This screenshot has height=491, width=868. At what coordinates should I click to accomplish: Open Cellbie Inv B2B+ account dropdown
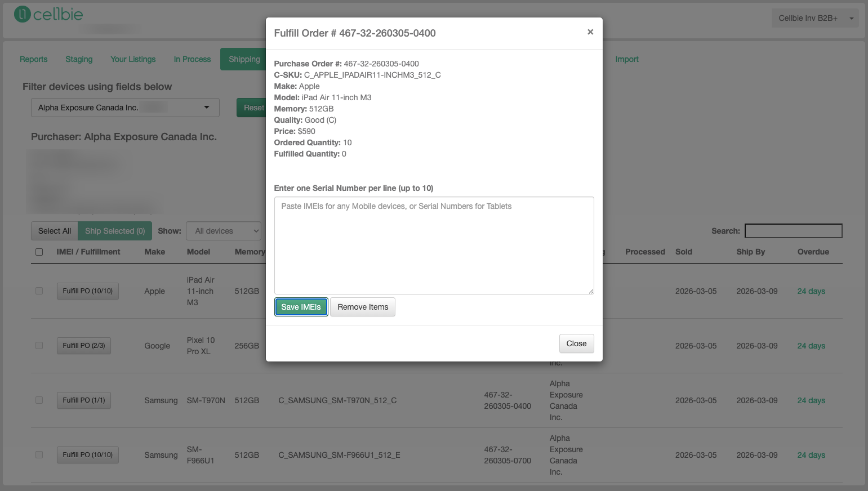(814, 18)
